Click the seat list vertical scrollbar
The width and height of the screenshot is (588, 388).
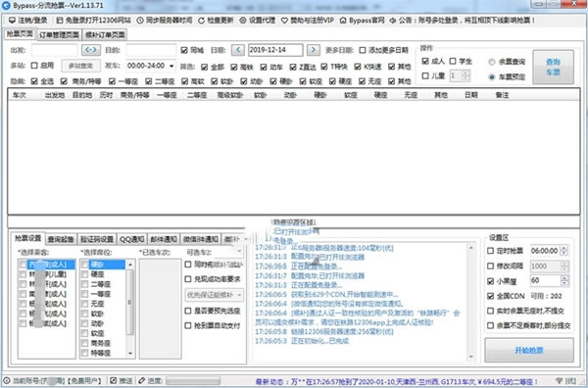tap(130, 309)
